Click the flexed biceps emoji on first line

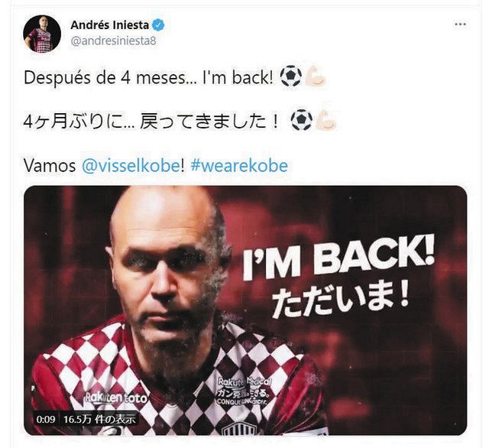(x=315, y=76)
